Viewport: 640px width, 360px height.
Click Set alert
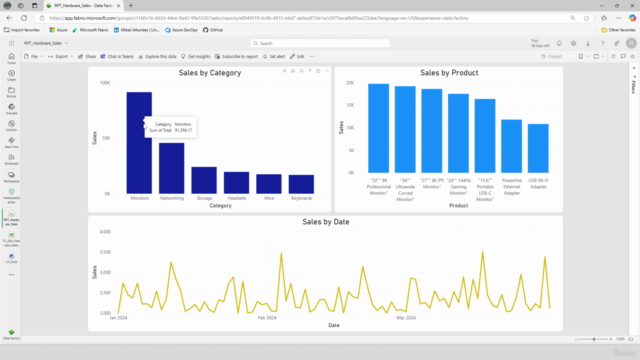coord(274,56)
